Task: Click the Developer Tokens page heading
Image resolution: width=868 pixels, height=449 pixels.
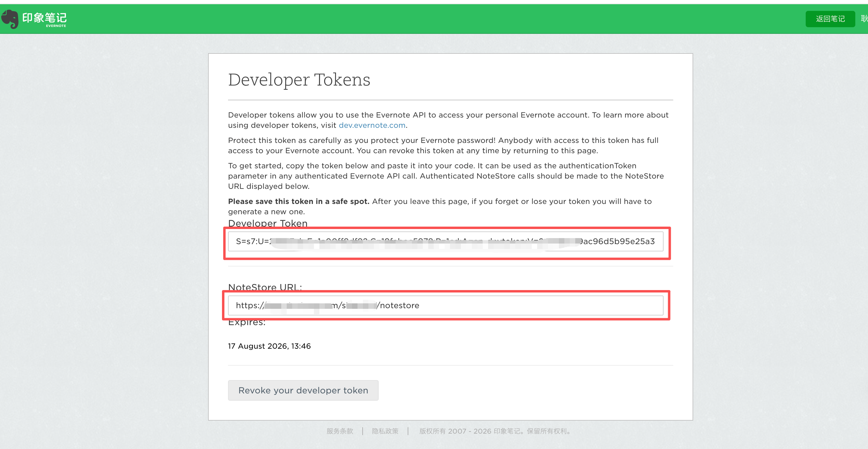Action: pyautogui.click(x=299, y=80)
